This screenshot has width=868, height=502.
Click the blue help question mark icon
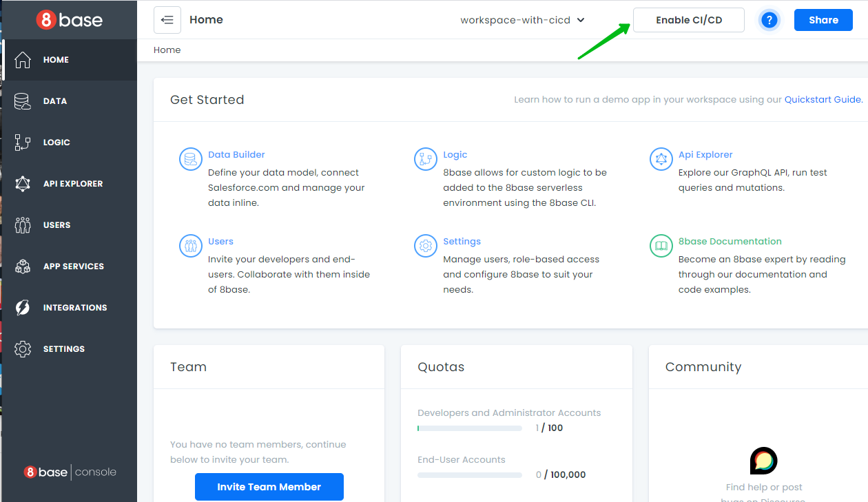(769, 20)
